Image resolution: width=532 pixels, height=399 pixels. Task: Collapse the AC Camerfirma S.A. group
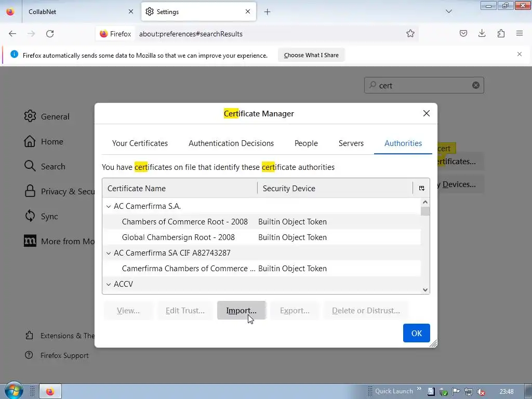click(x=109, y=206)
